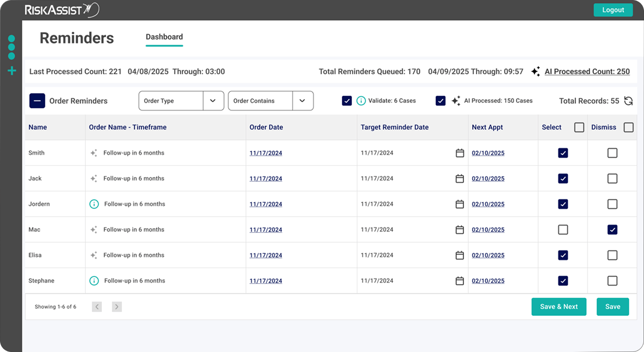
Task: Click the Save & Next button
Action: click(559, 307)
